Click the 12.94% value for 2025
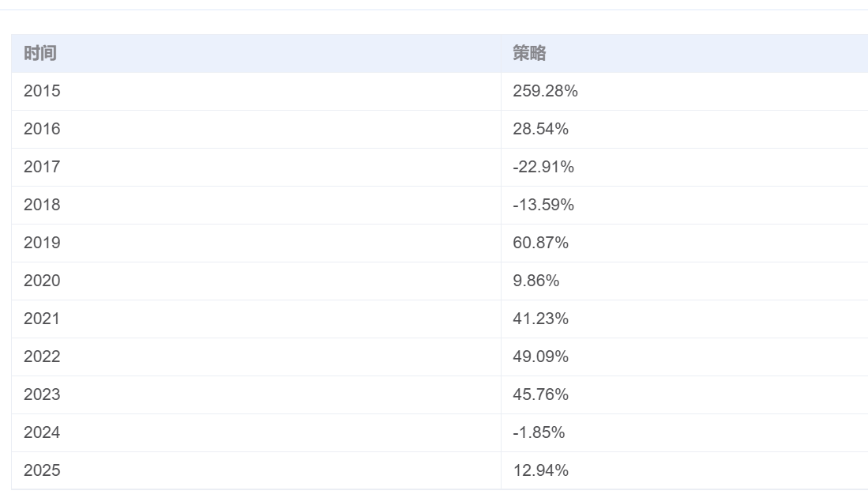The image size is (868, 502). click(540, 470)
